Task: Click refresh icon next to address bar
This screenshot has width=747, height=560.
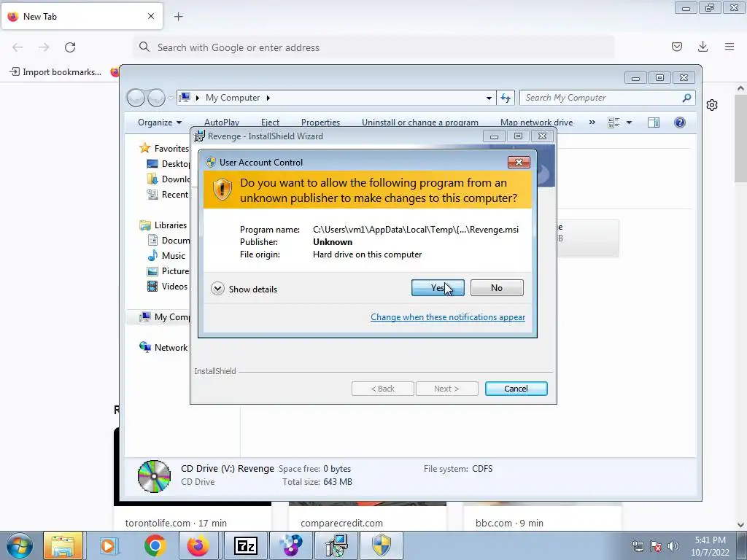Action: [x=505, y=98]
